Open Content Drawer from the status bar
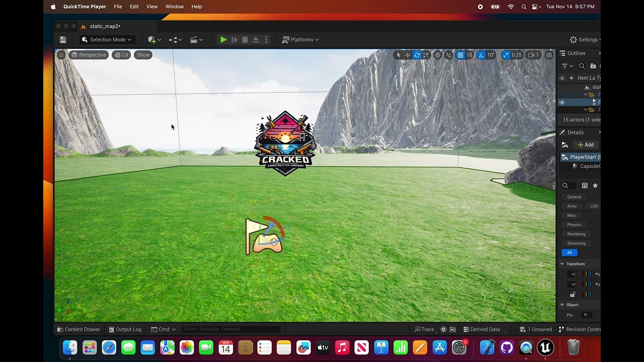The image size is (644, 362). tap(78, 329)
